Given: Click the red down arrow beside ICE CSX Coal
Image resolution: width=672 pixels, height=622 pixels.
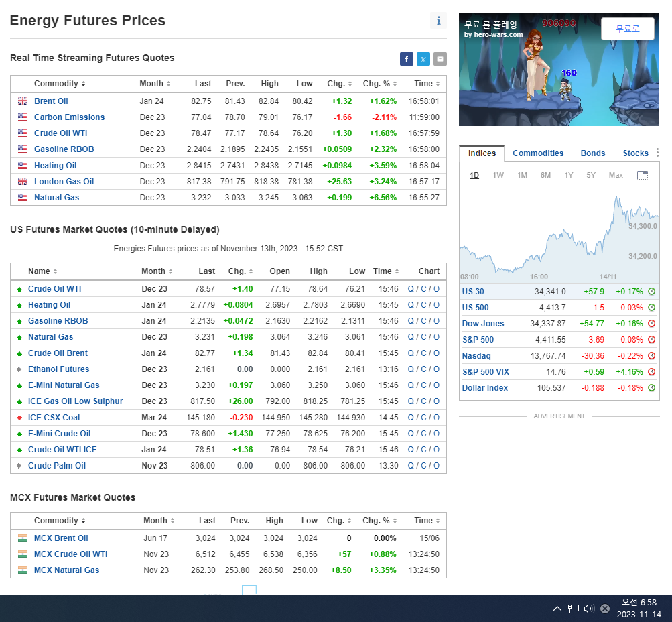Looking at the screenshot, I should (x=19, y=418).
